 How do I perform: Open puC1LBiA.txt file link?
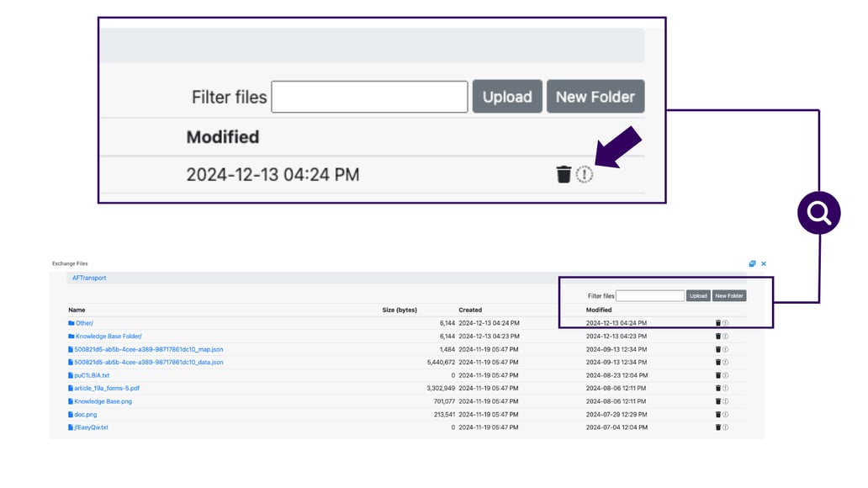click(92, 375)
